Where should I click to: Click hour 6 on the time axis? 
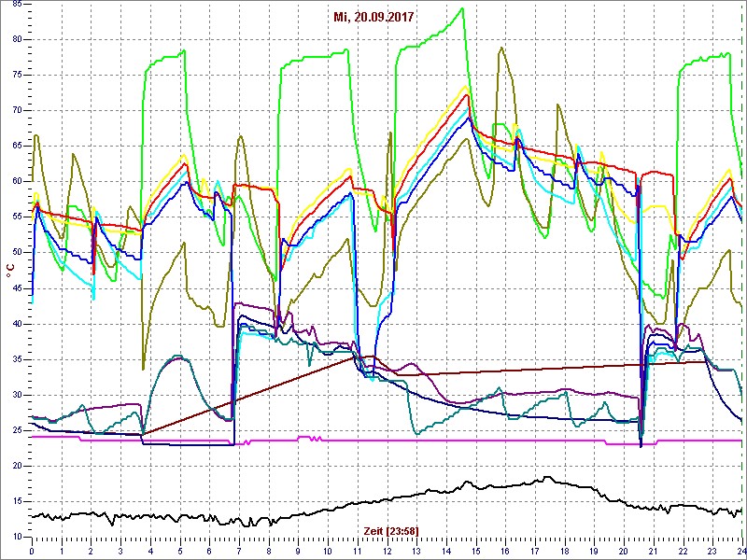[209, 551]
